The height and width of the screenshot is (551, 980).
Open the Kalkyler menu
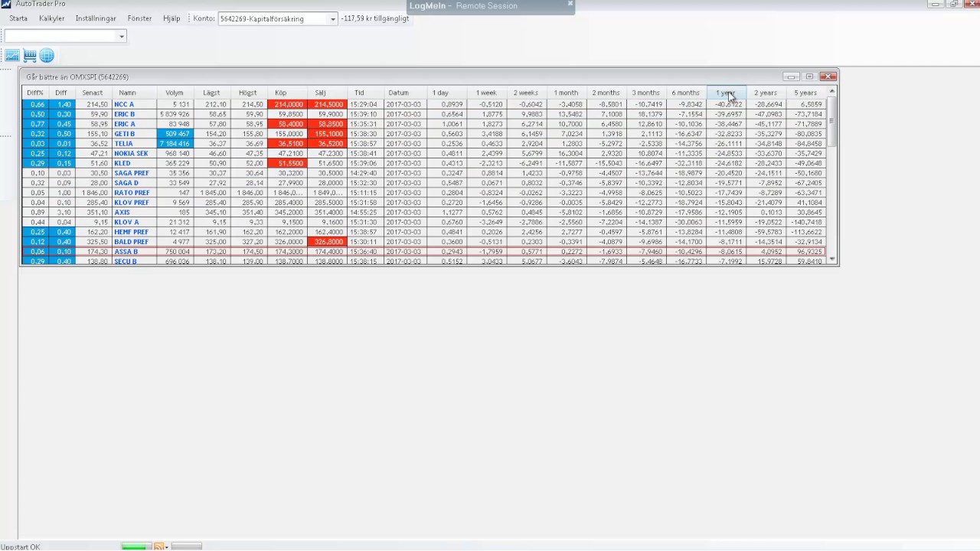[x=52, y=18]
